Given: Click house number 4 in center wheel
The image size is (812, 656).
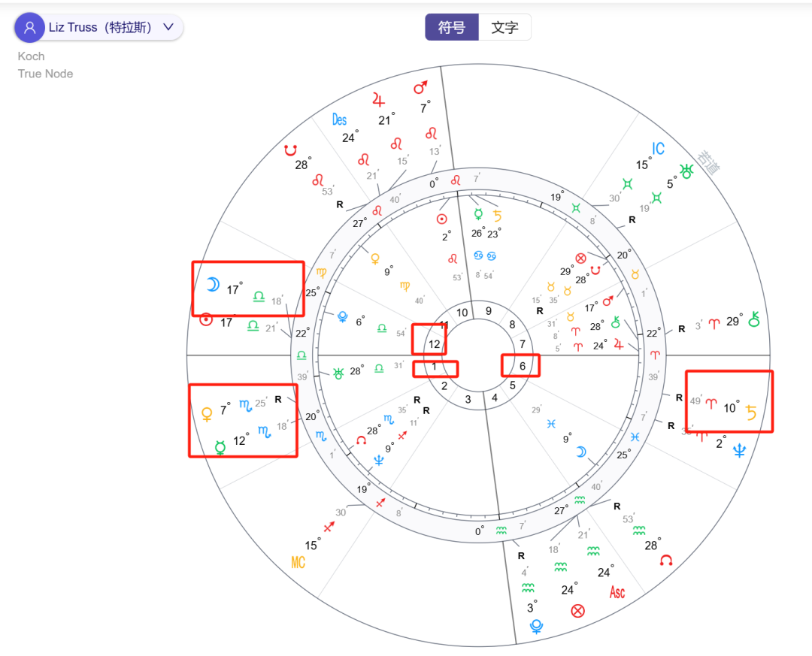Looking at the screenshot, I should (x=495, y=398).
